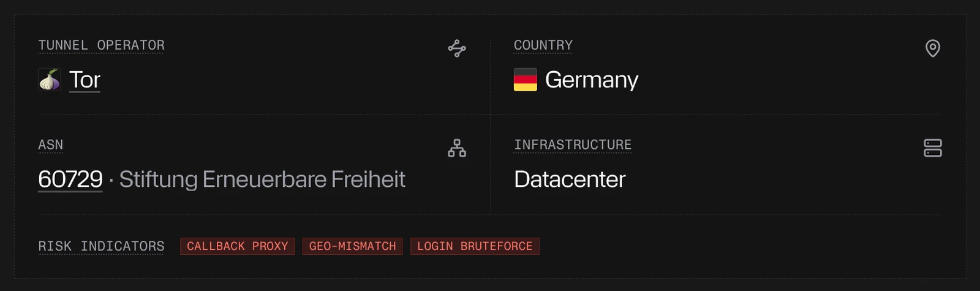Image resolution: width=980 pixels, height=291 pixels.
Task: Click the COUNTRY label
Action: [x=543, y=45]
